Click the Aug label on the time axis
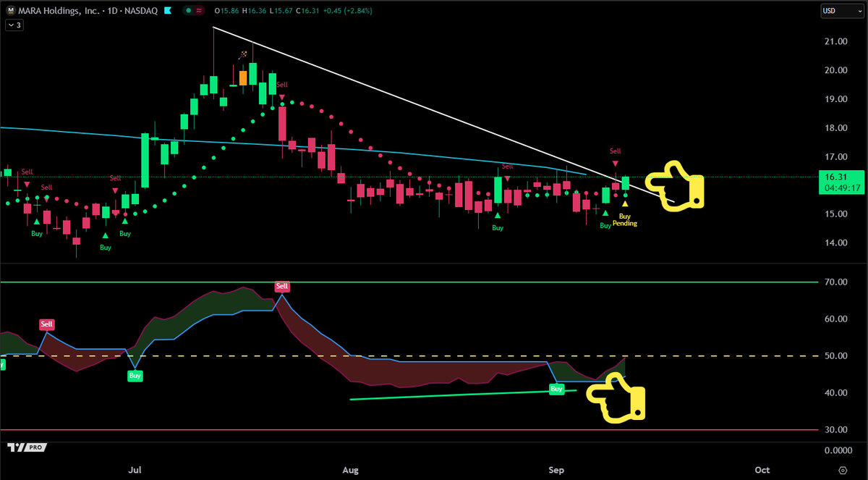This screenshot has height=480, width=868. [351, 469]
